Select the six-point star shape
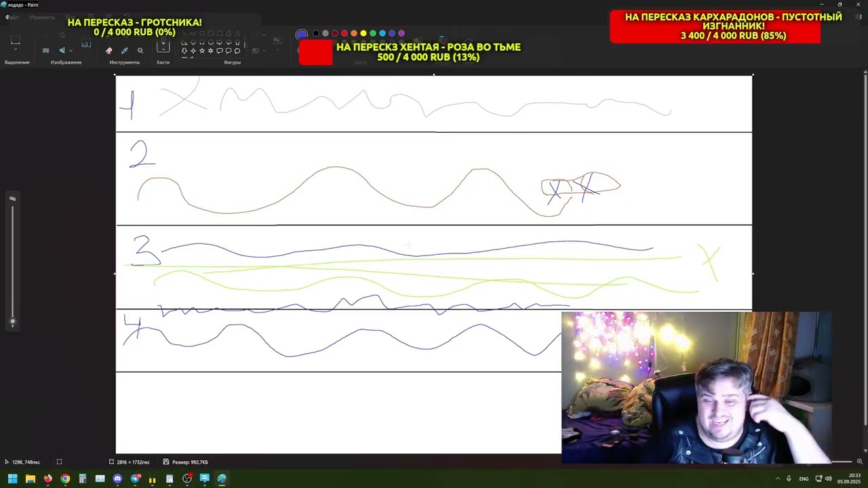The width and height of the screenshot is (868, 488). pos(210,50)
